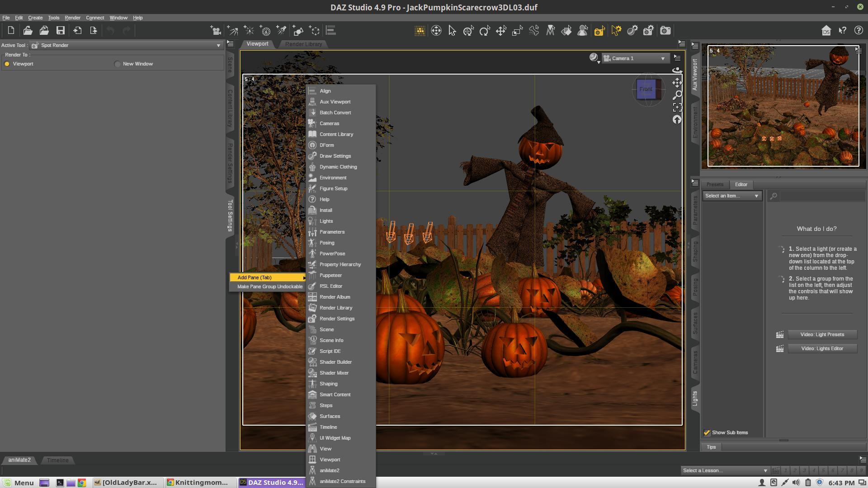The width and height of the screenshot is (868, 488).
Task: Choose Surfaces from the pane list
Action: (330, 417)
